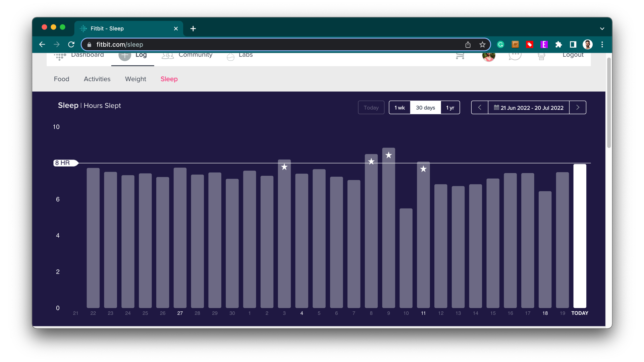Select the 1 wk view
644x362 pixels.
click(x=399, y=107)
